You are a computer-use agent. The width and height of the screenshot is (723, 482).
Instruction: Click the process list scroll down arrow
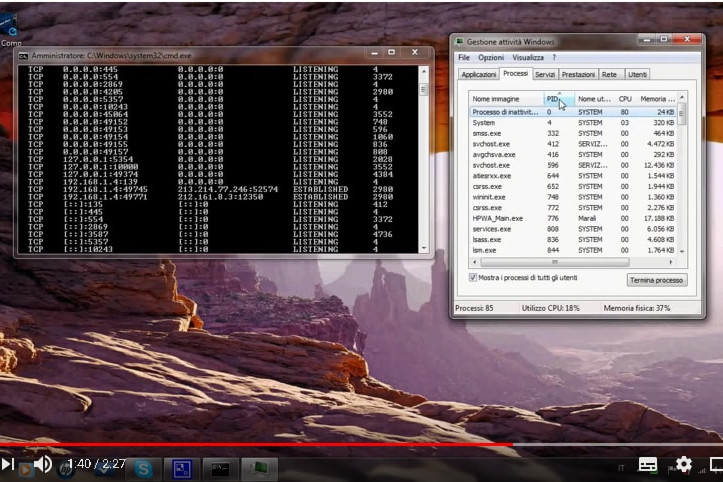tap(682, 251)
